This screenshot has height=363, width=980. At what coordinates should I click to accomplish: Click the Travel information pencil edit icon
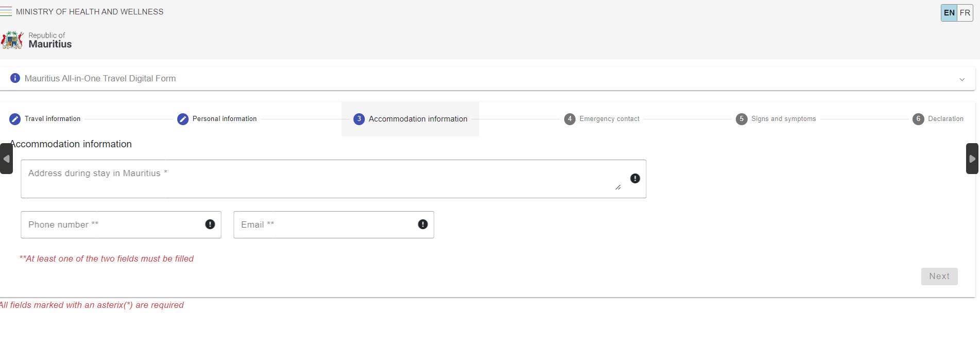pos(15,119)
